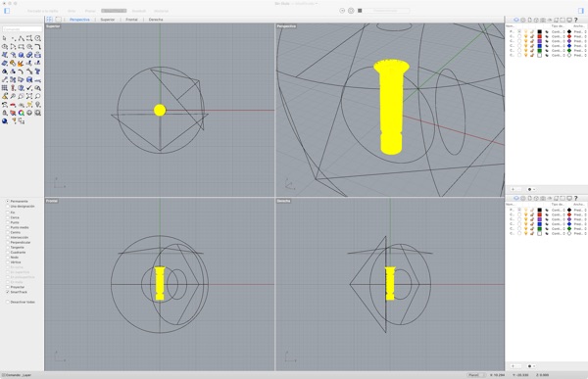Screen dimensions: 588x379
Task: Switch to the Superior viewport tab
Action: pyautogui.click(x=108, y=20)
